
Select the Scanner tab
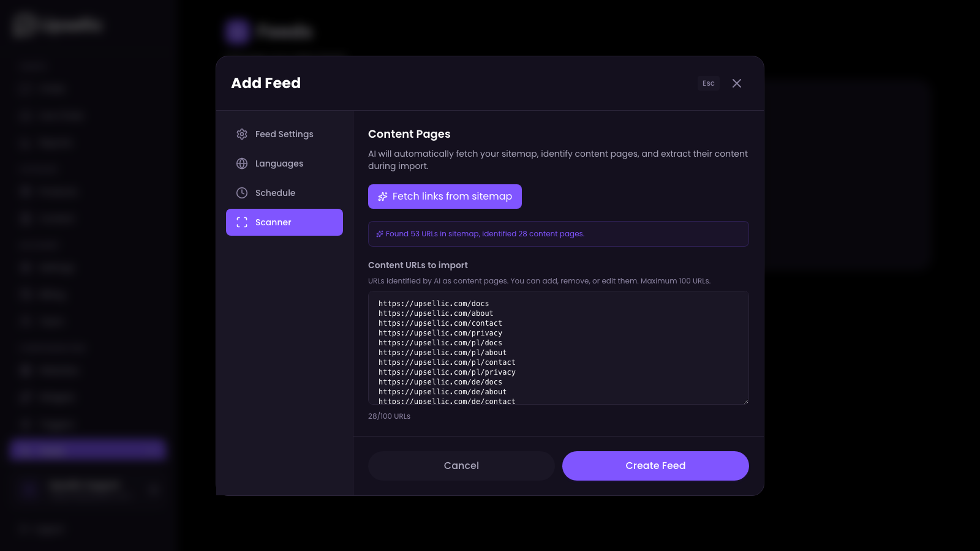273,222
